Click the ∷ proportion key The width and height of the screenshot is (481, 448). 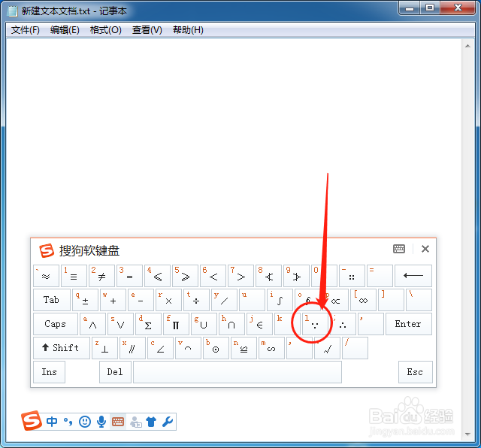coord(352,276)
